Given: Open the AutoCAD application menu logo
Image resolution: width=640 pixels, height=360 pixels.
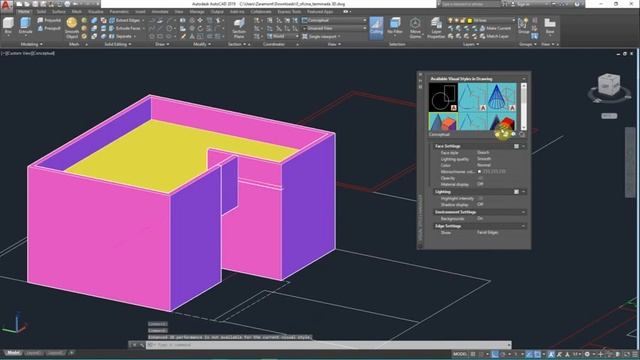Looking at the screenshot, I should click(x=6, y=5).
